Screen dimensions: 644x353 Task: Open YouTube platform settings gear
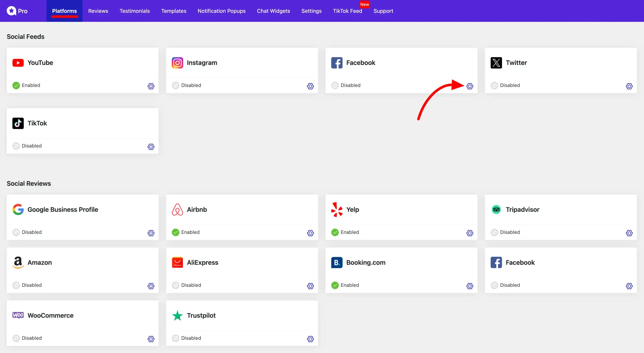(151, 86)
